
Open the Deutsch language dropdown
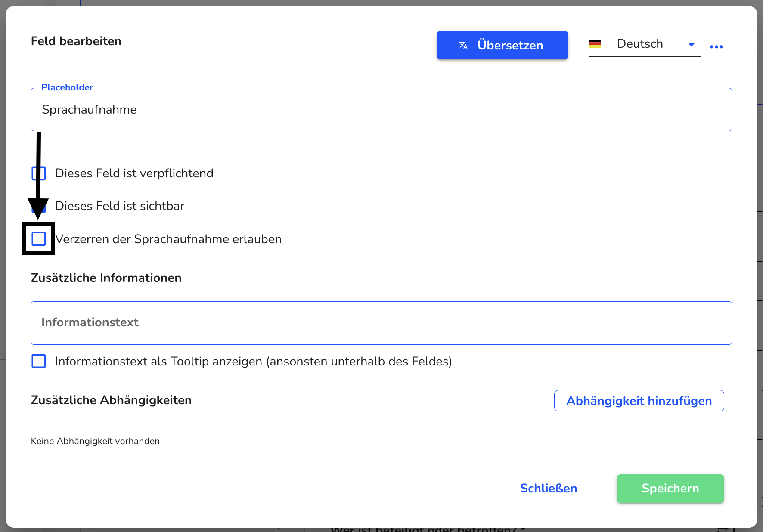point(645,44)
